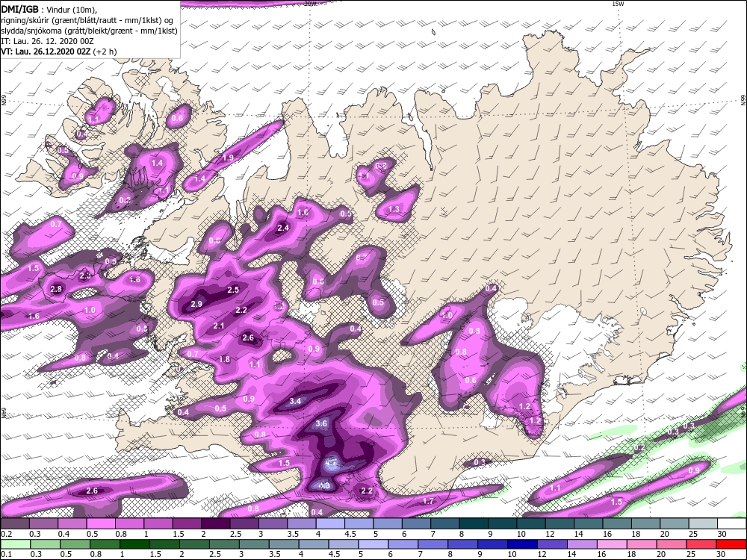
Task: Click the 'VT: Lau. 26.12.2020 02Z' valid time line
Action: click(46, 52)
